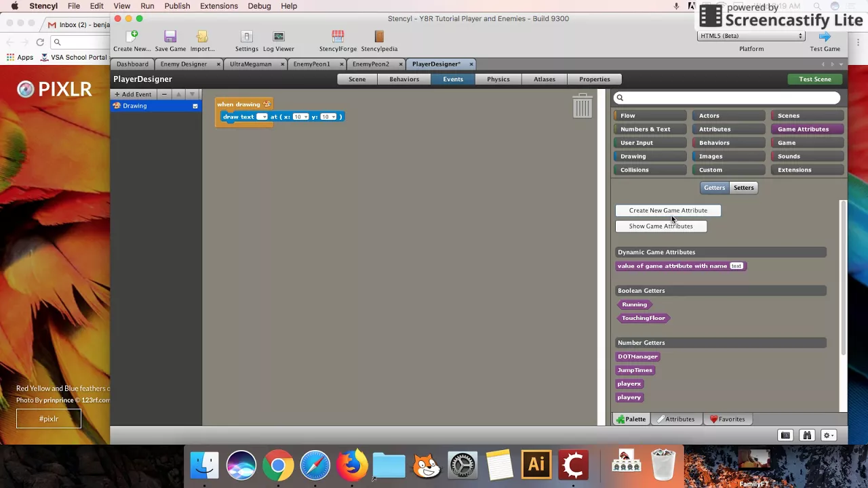Image resolution: width=868 pixels, height=488 pixels.
Task: Open the Extensions menu
Action: [219, 6]
